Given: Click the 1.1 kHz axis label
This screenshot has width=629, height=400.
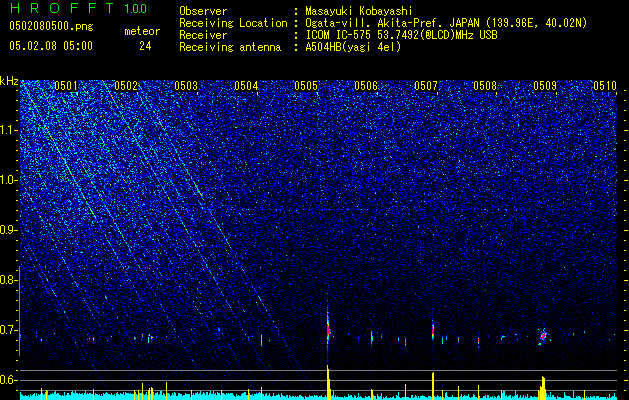Looking at the screenshot, I should [x=9, y=130].
